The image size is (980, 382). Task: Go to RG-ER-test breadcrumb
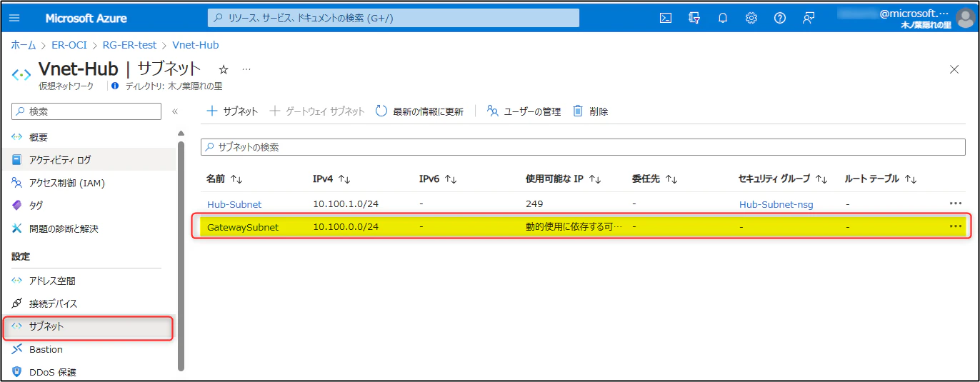[130, 44]
